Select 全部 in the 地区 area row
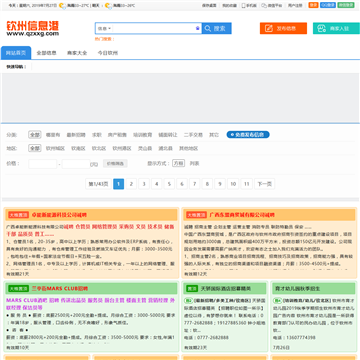 coord(35,148)
